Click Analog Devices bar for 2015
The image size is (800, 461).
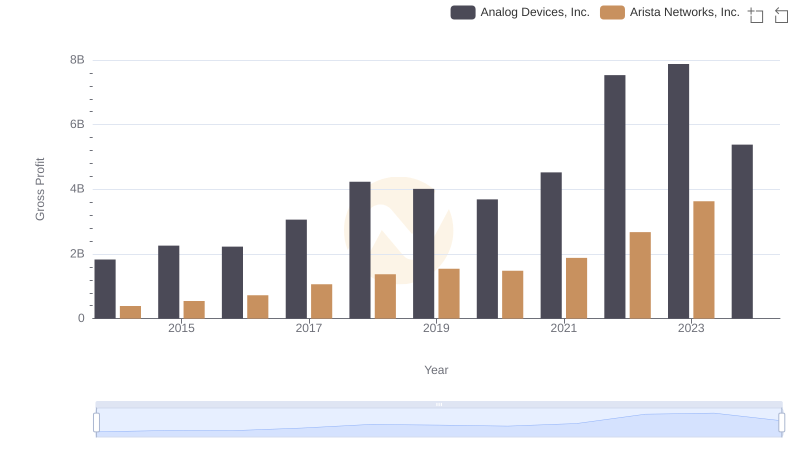168,282
